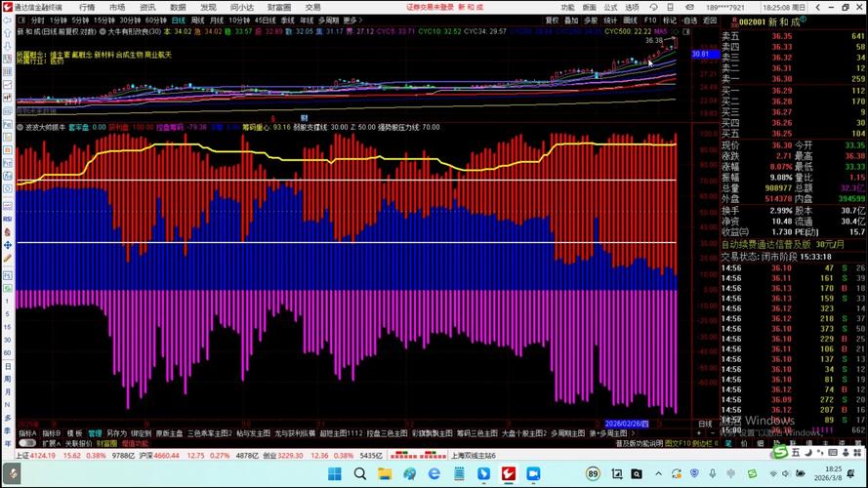Open the 行情 menu
868x488 pixels.
click(x=87, y=7)
